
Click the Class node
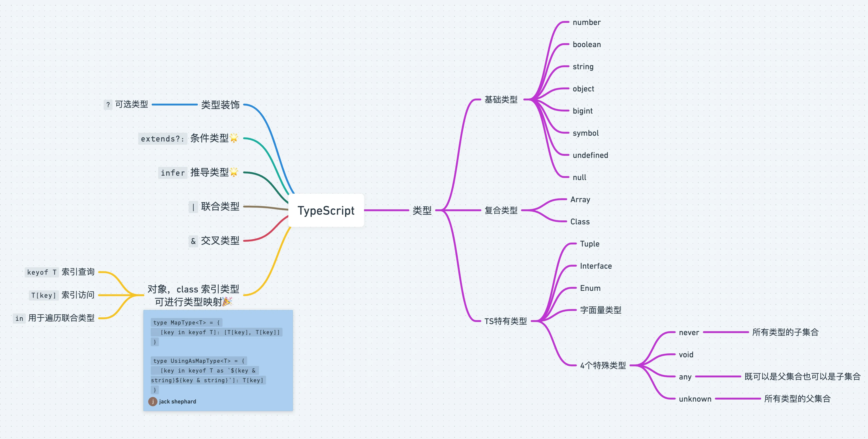580,222
